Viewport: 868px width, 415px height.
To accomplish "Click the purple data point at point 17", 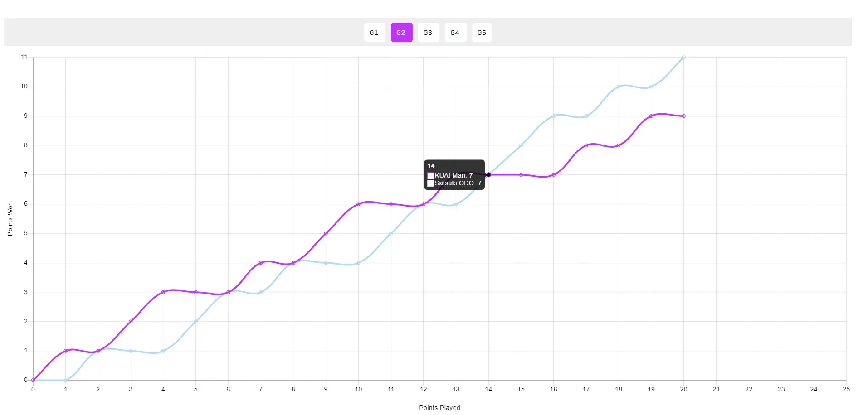I will coord(586,145).
